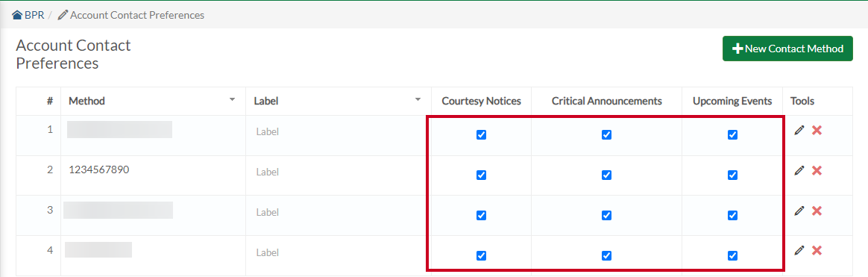
Task: Toggle Upcoming Events for row 2
Action: coord(732,175)
